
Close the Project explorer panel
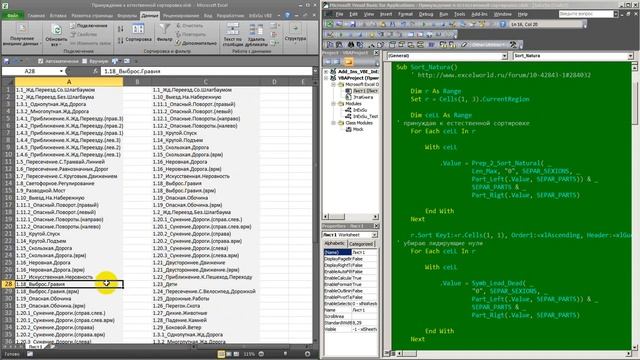(376, 53)
